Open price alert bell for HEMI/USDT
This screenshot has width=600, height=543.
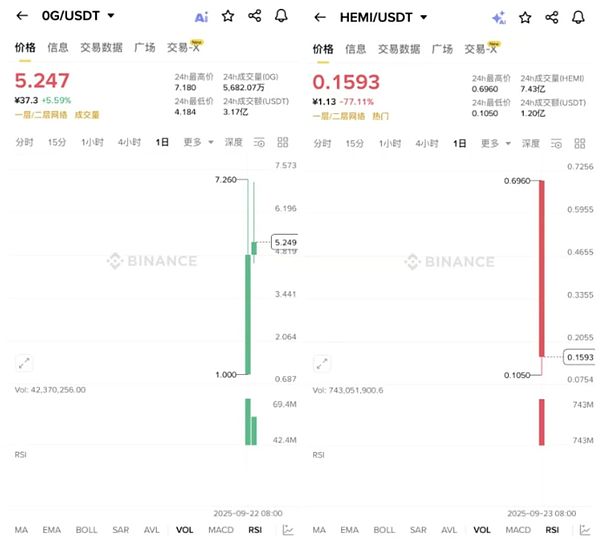579,17
